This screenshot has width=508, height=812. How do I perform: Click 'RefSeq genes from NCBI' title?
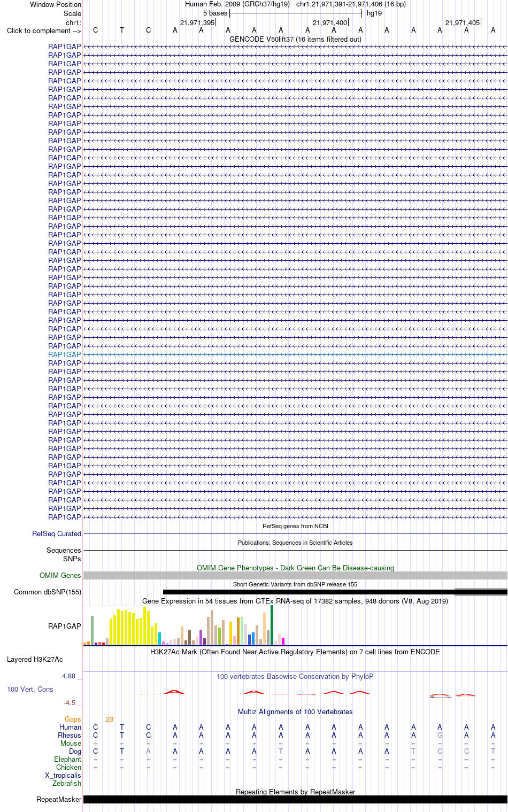(x=295, y=526)
